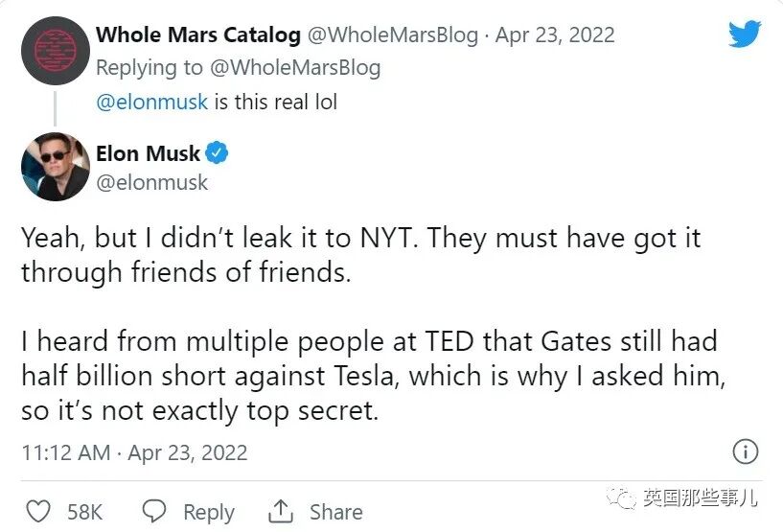Click the share upload icon
The width and height of the screenshot is (783, 532).
(281, 512)
